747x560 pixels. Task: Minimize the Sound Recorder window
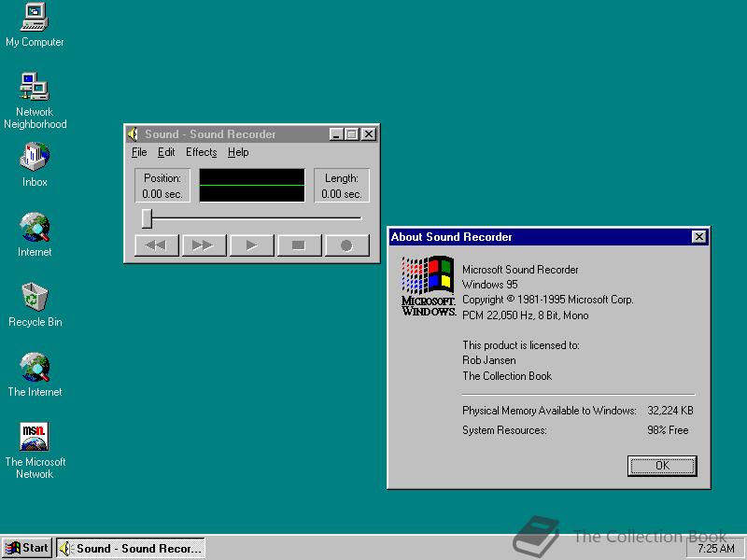[336, 134]
